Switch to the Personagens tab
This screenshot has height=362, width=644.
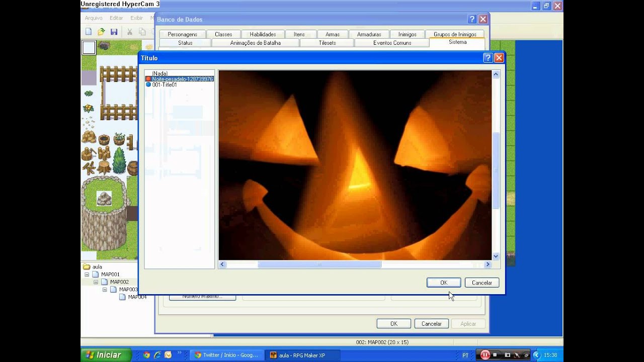click(182, 34)
